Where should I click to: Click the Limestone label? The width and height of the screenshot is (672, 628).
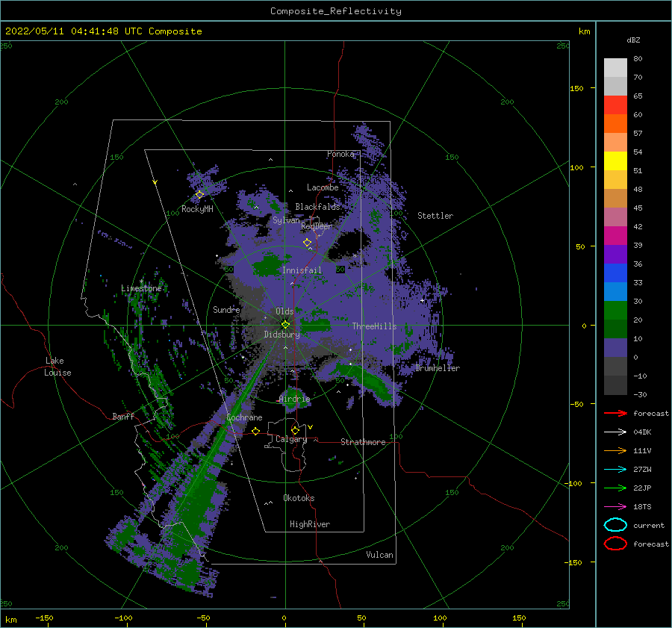141,288
